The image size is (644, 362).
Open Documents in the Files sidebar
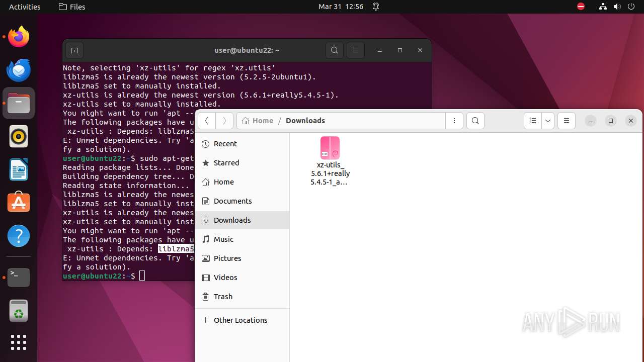coord(242,201)
